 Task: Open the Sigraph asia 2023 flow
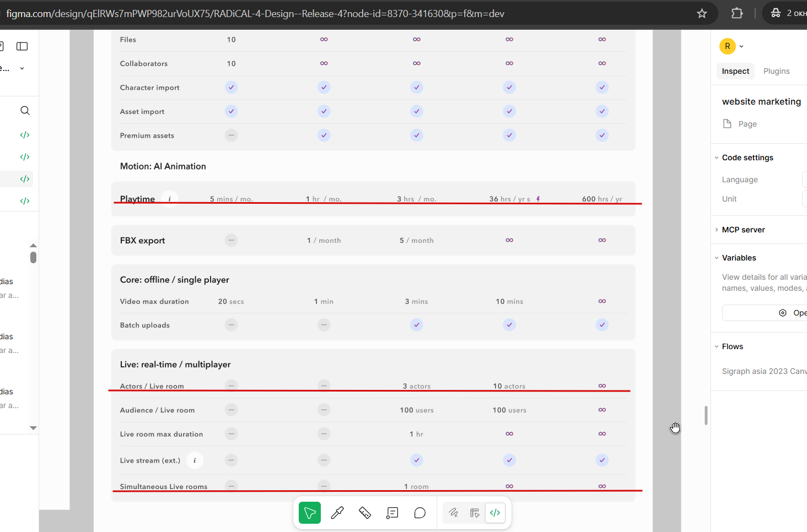(x=764, y=371)
